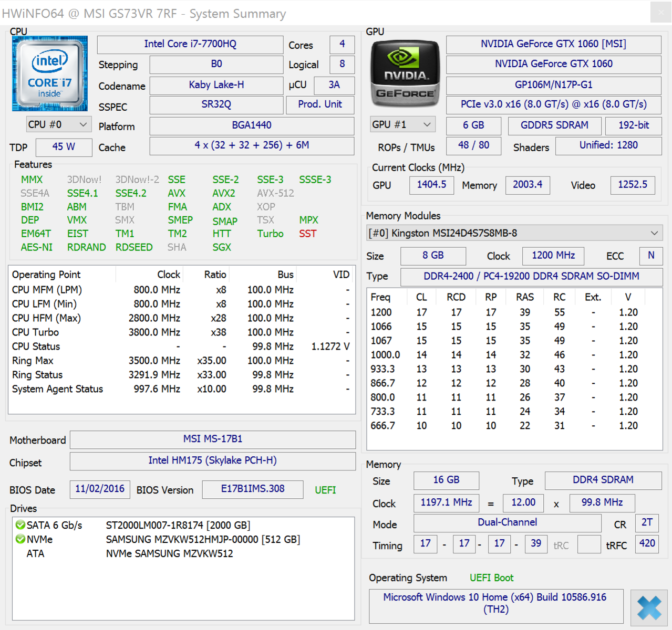Click green check icon beside NVMe drive
Screen dimensions: 672x630
[x=20, y=539]
